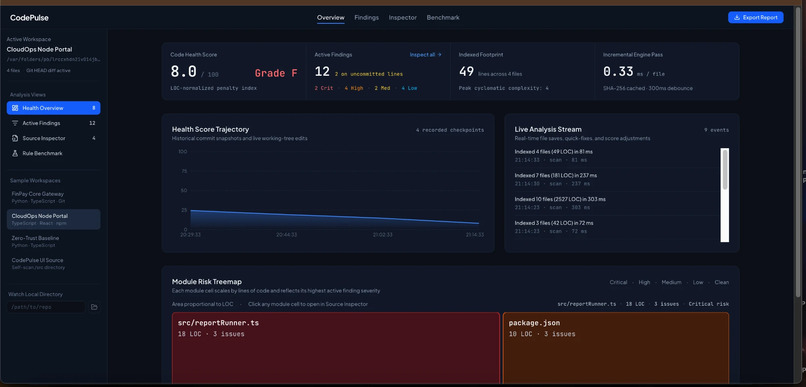This screenshot has width=806, height=387.
Task: Click 'Peak cyclomatic complexity: 4' text
Action: [x=504, y=88]
